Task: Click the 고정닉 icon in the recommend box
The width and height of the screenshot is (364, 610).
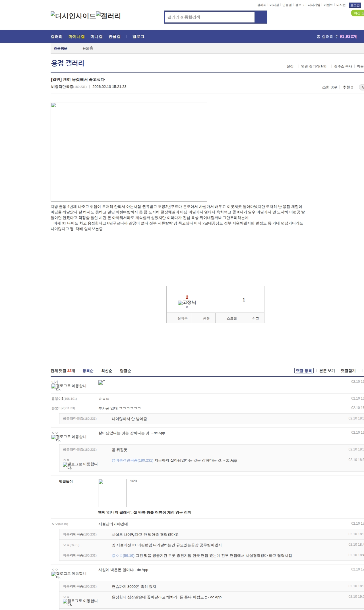Action: coord(187,303)
